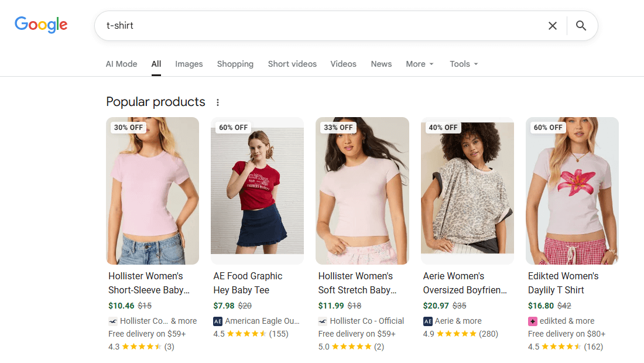The height and width of the screenshot is (363, 644).
Task: Switch to the Shopping tab
Action: (235, 64)
